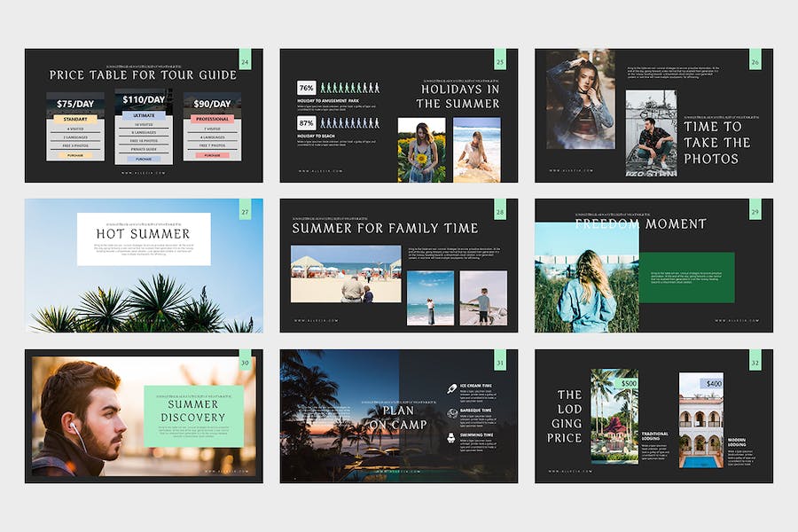Click Purchase under the $75/day plan
The width and height of the screenshot is (798, 532).
click(75, 155)
